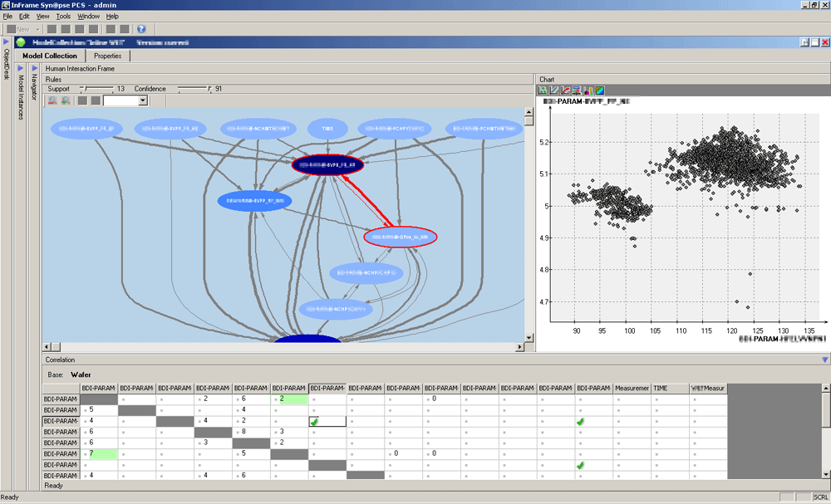The image size is (831, 504).
Task: Click the zoom-out magnifier in Rules toolbar
Action: tap(52, 100)
